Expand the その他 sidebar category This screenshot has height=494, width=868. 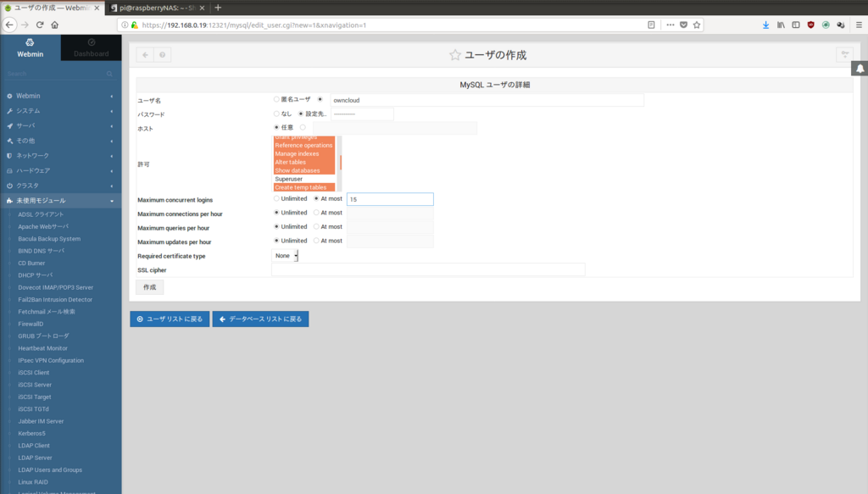[x=61, y=141]
